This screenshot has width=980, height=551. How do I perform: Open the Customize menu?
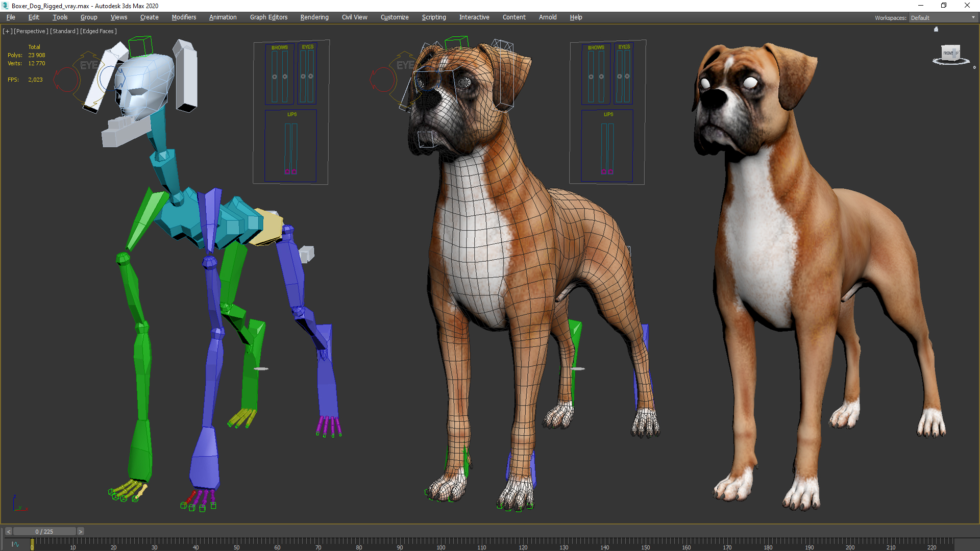coord(395,17)
